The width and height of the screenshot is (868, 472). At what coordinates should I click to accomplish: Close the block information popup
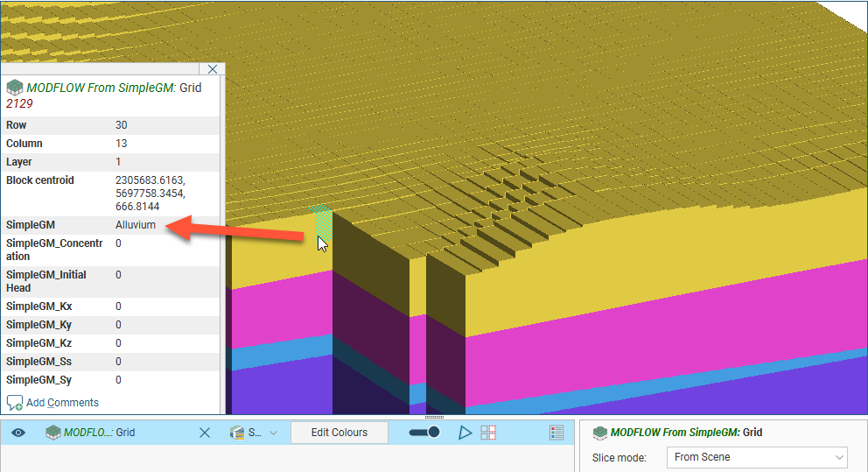point(213,69)
